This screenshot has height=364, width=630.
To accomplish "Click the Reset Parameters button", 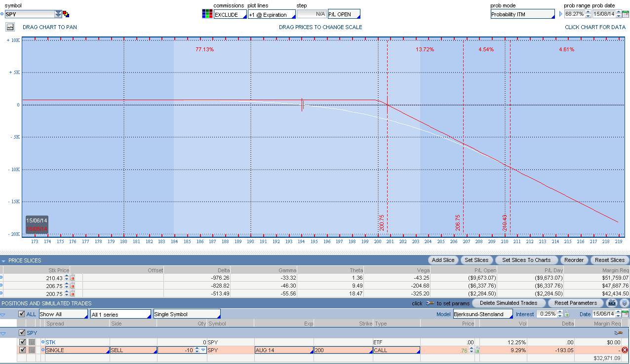I will (576, 303).
